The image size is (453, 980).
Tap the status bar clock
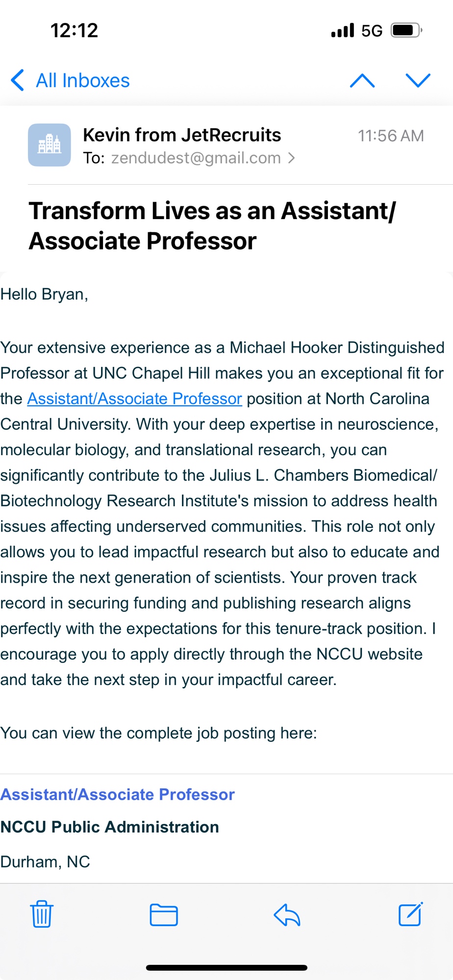tap(74, 30)
